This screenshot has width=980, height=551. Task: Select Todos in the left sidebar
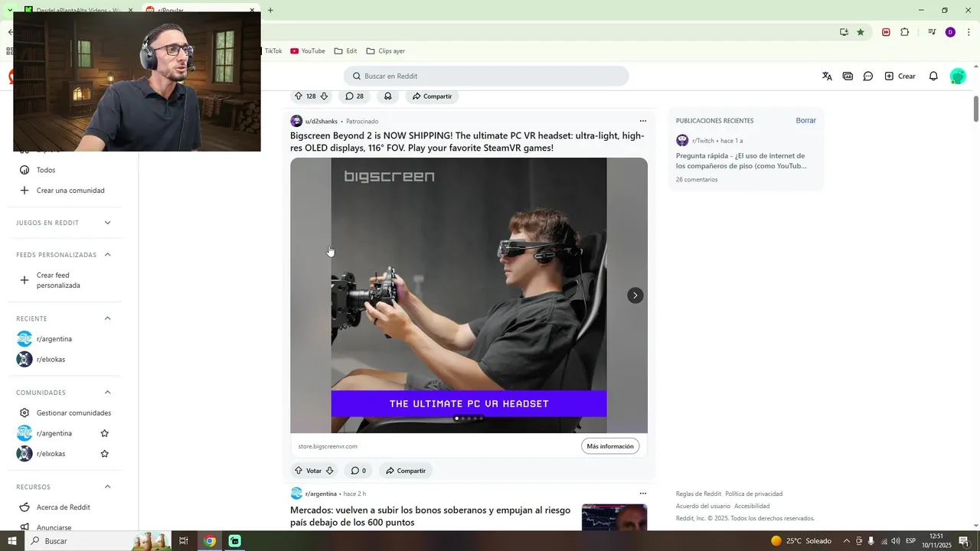coord(46,170)
